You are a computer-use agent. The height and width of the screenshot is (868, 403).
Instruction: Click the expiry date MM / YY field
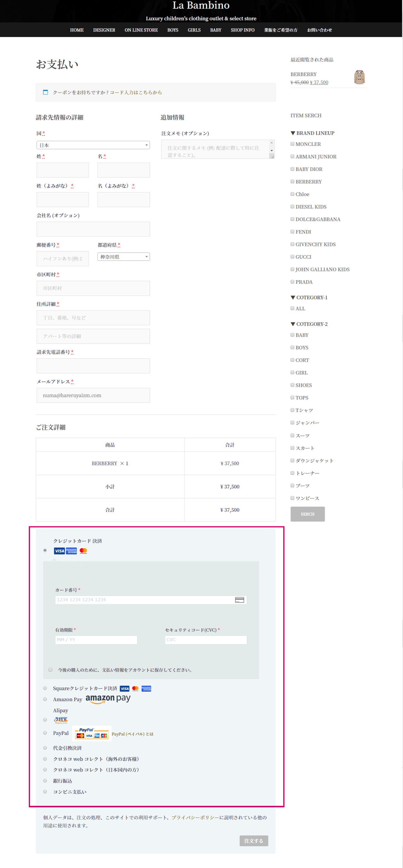click(x=96, y=639)
